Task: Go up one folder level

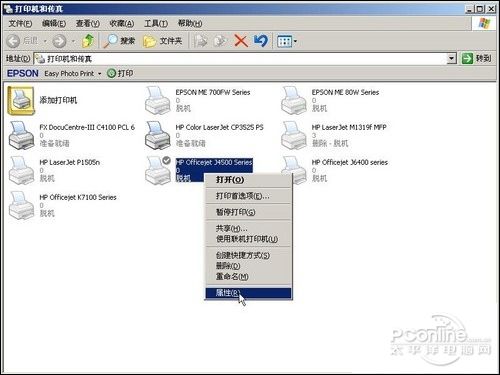Action: click(88, 41)
